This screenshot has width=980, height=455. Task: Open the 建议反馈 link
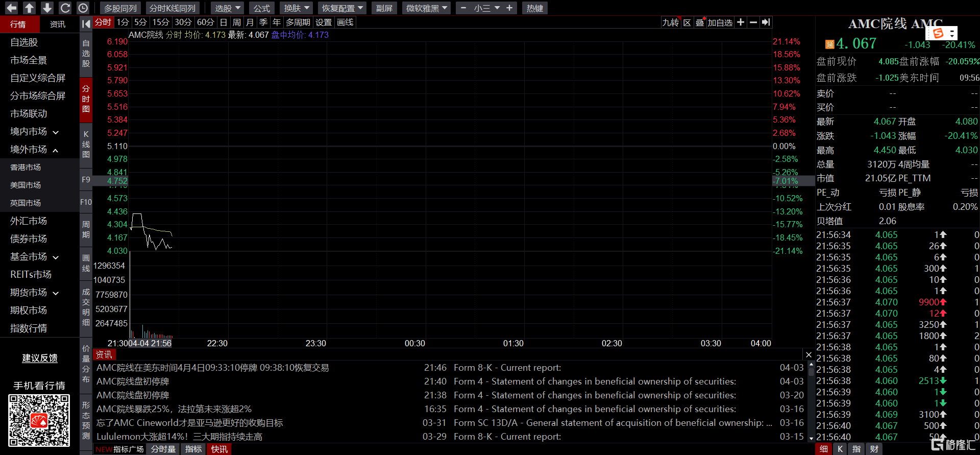pyautogui.click(x=40, y=358)
